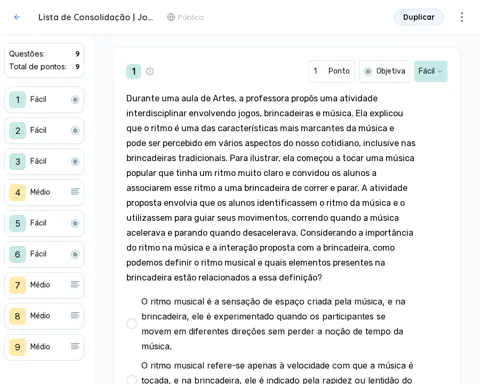Click the green number 6 badge in sidebar
This screenshot has width=480, height=384.
(17, 254)
